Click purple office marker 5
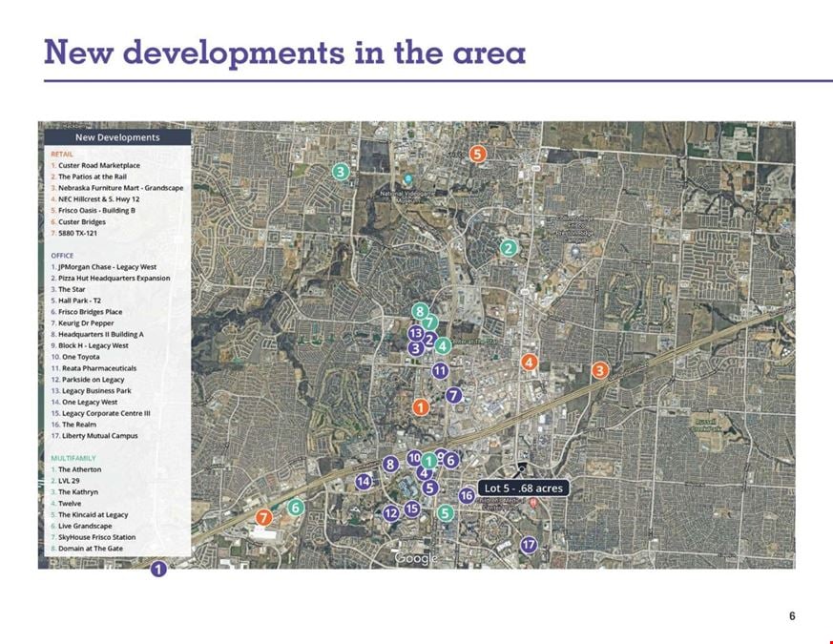Screen dimensions: 833x644 430,488
